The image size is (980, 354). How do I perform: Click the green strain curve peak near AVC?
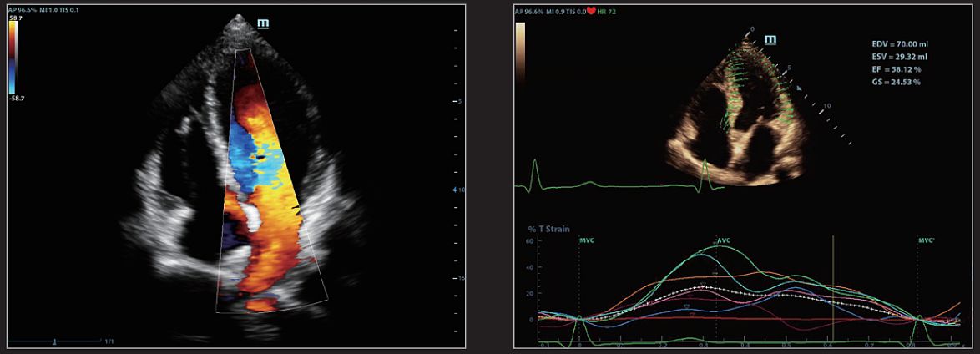pos(720,246)
